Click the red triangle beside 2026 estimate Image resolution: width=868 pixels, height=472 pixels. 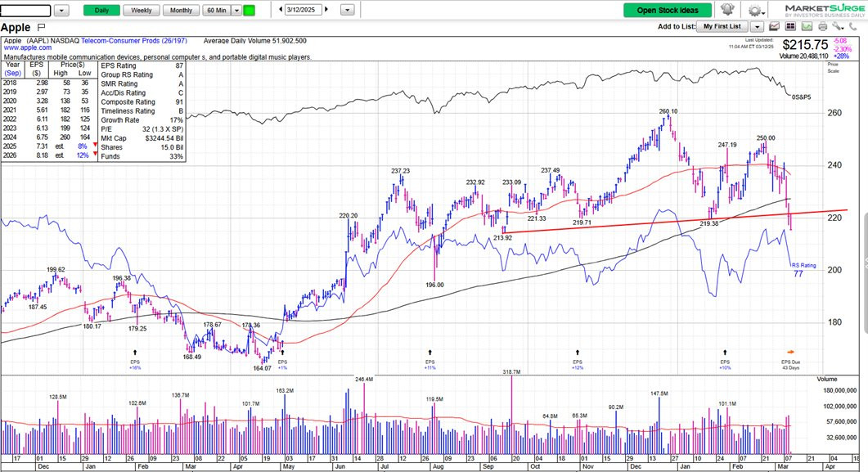(95, 154)
